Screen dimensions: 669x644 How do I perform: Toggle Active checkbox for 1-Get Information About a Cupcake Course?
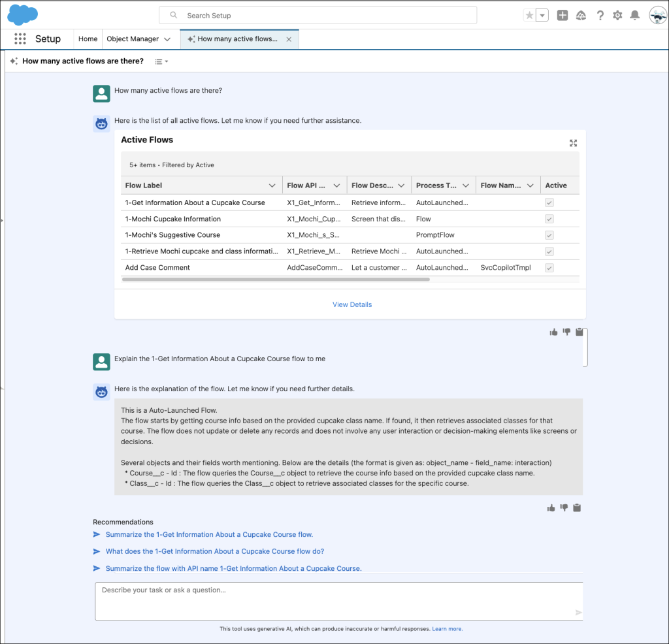549,202
